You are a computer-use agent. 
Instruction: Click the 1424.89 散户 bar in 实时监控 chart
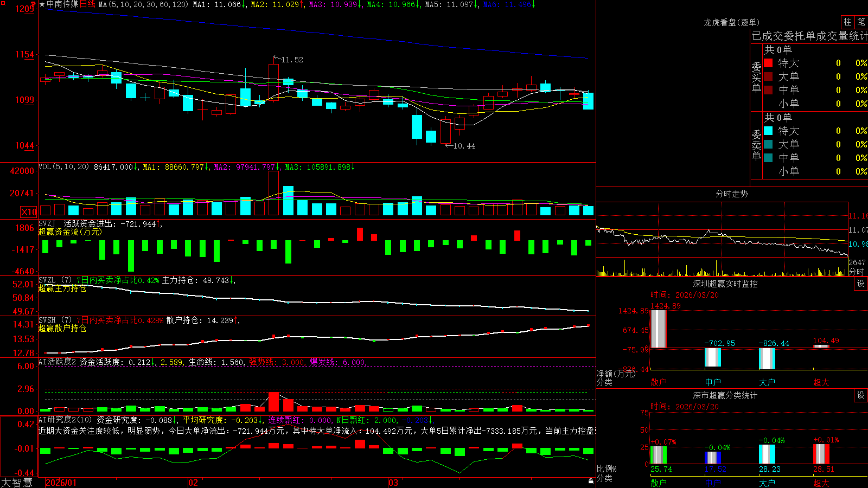(658, 329)
